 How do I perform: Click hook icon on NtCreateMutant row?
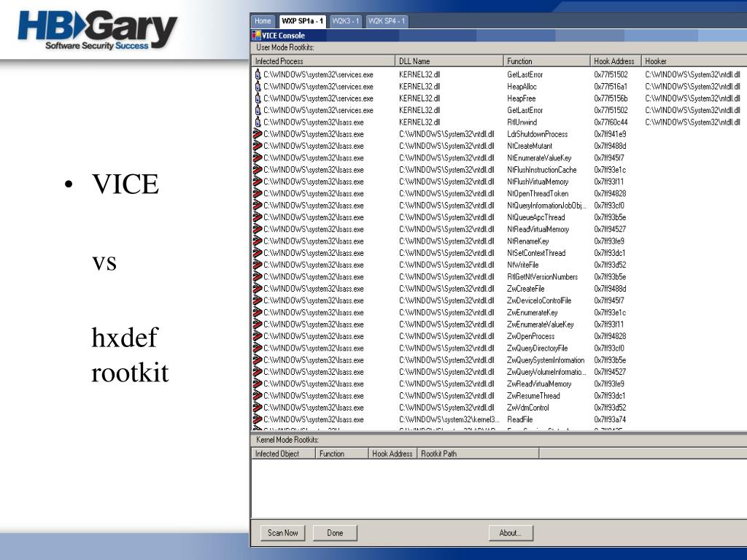click(x=258, y=146)
